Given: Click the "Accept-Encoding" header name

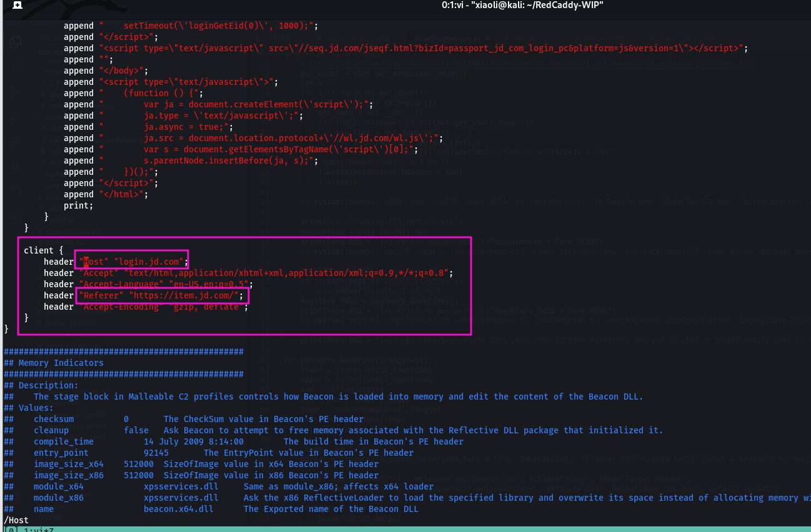Looking at the screenshot, I should (x=121, y=307).
